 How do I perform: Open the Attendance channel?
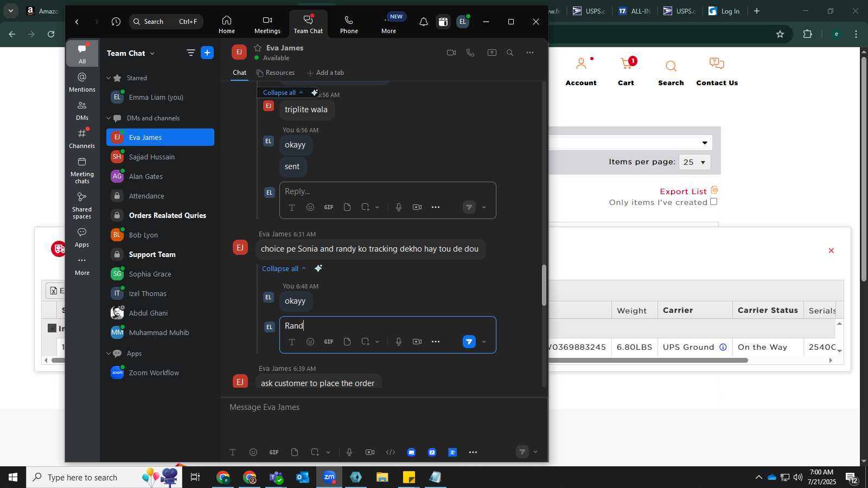coord(160,196)
